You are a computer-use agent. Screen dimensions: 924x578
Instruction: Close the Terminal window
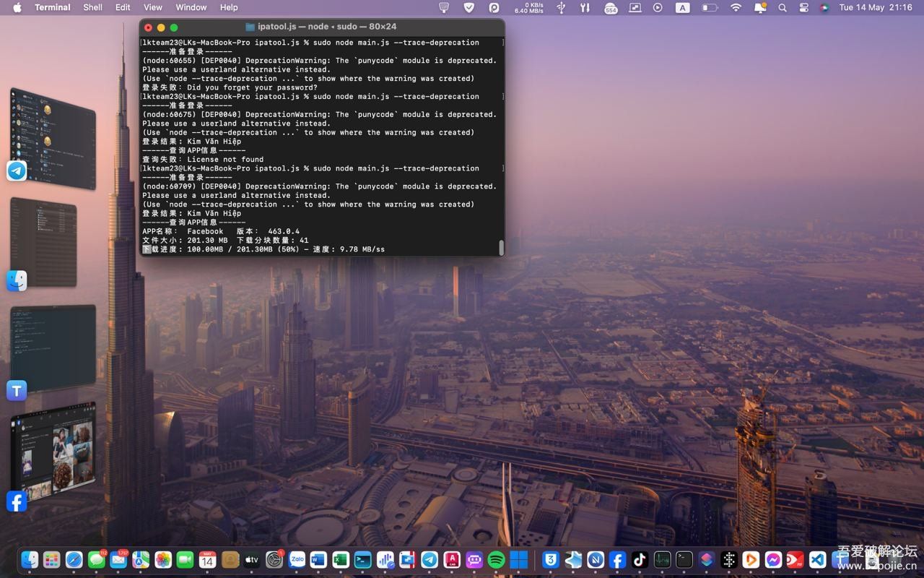pyautogui.click(x=149, y=27)
